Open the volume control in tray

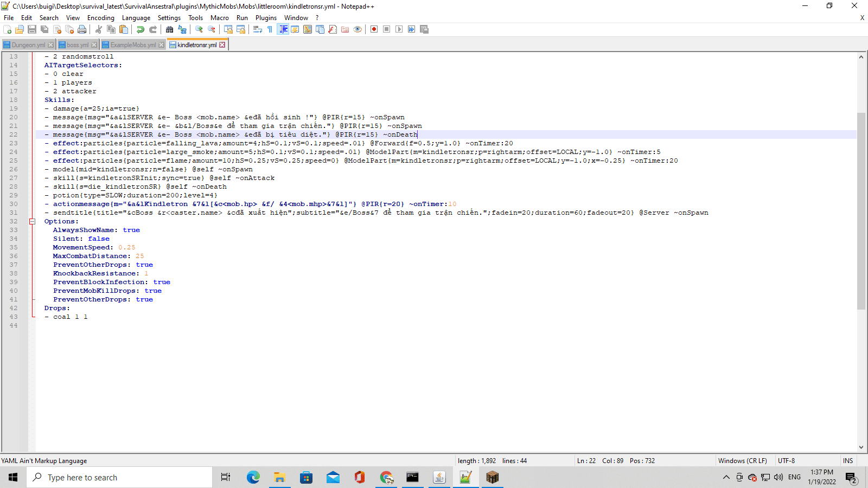pos(778,477)
